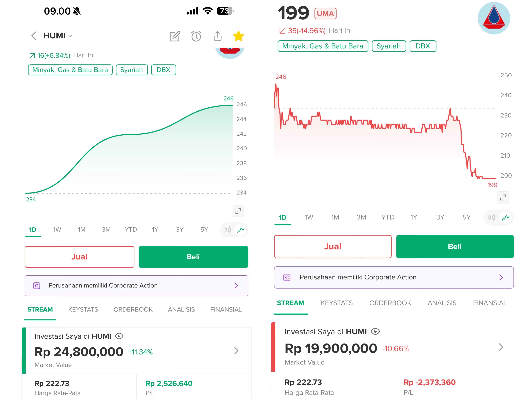The width and height of the screenshot is (532, 399).
Task: Open the HUMI ticker dropdown
Action: tap(70, 36)
